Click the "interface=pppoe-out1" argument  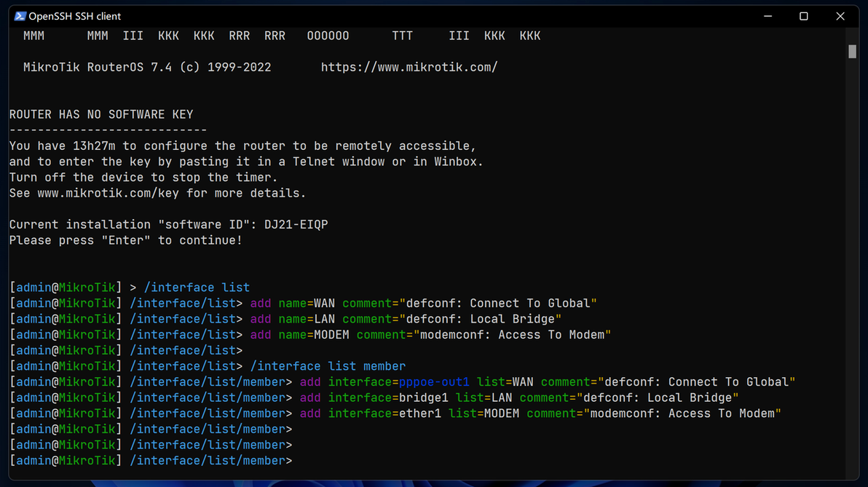(x=399, y=382)
